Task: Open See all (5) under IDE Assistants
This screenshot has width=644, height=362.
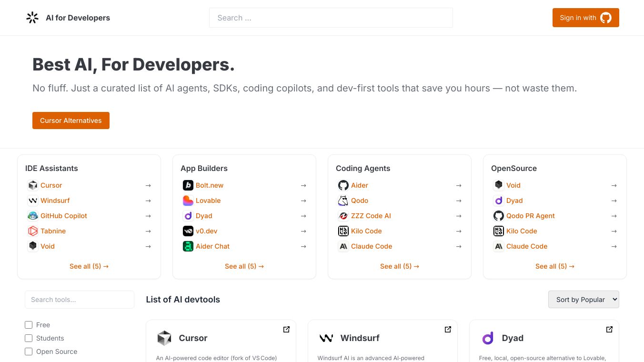Action: (89, 266)
